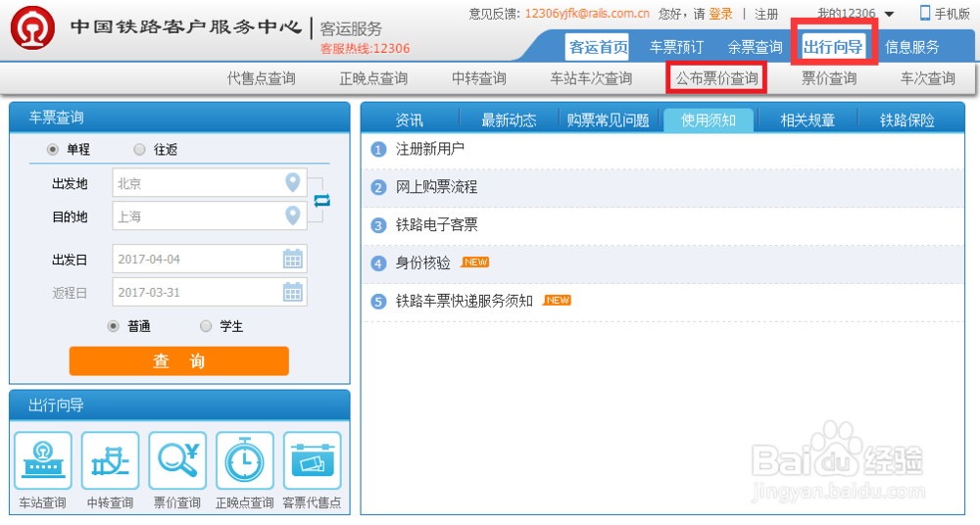Viewport: 980px width, 525px height.
Task: Open 出行向导 menu
Action: coord(833,47)
